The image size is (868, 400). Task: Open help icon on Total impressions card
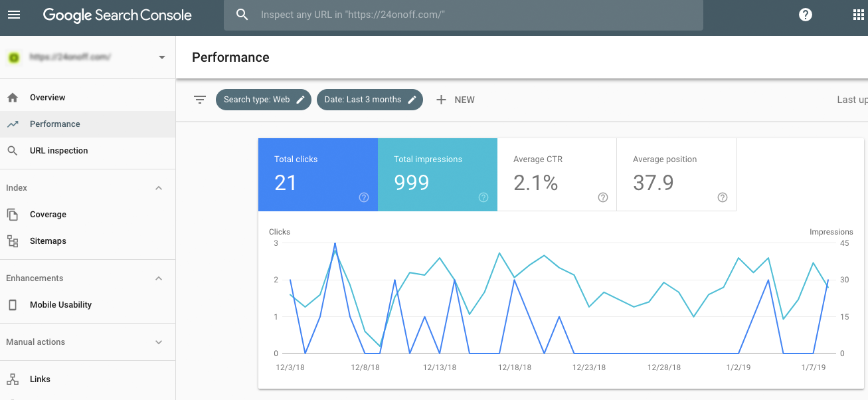483,197
